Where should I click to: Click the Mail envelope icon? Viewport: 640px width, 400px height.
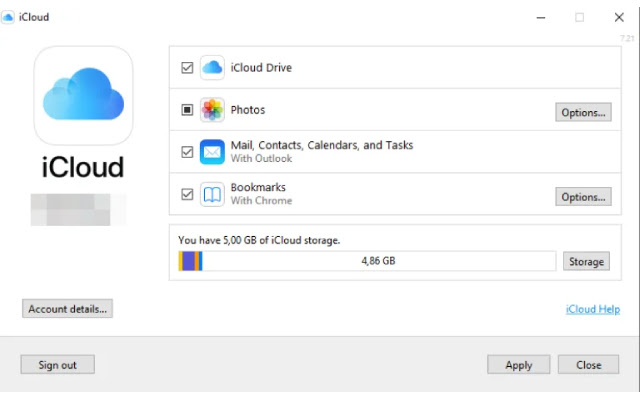pyautogui.click(x=212, y=152)
